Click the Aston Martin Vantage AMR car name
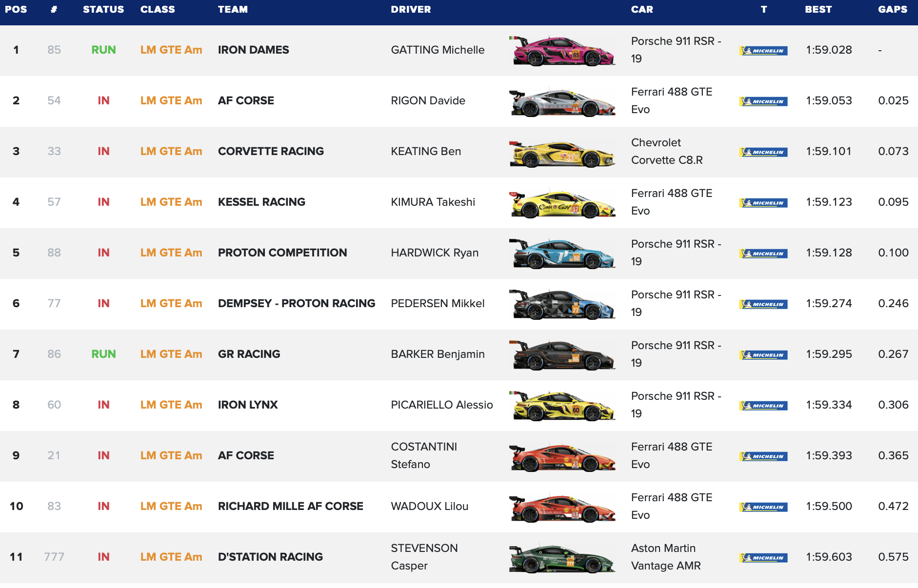The image size is (918, 588). pyautogui.click(x=666, y=557)
